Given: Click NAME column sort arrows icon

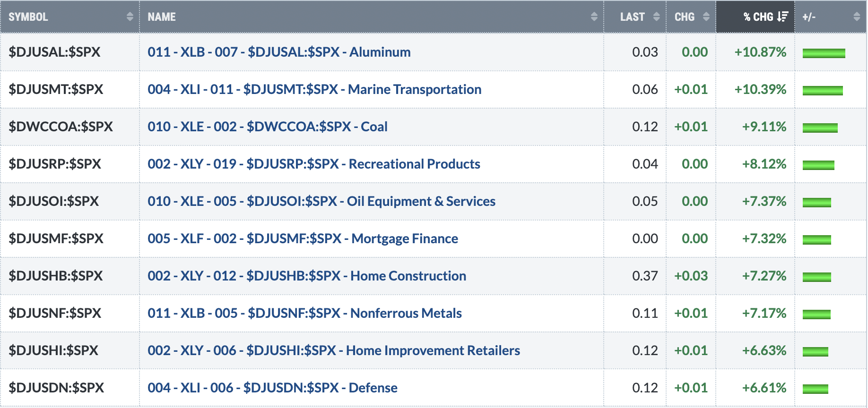Looking at the screenshot, I should (594, 17).
